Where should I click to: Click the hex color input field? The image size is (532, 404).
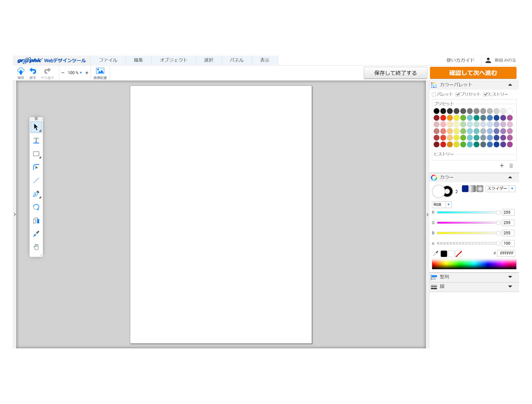[x=506, y=253]
